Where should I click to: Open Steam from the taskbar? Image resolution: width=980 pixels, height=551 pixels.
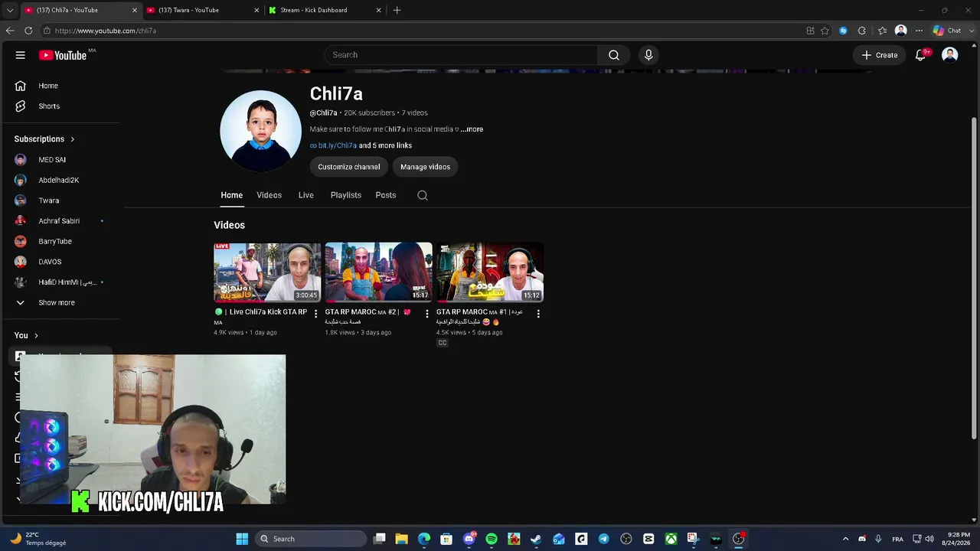(536, 539)
